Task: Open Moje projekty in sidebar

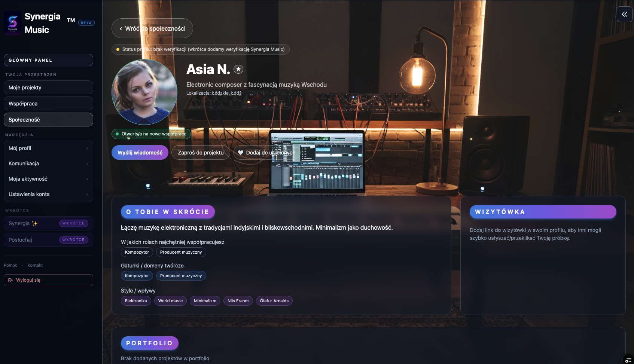Action: [x=48, y=88]
